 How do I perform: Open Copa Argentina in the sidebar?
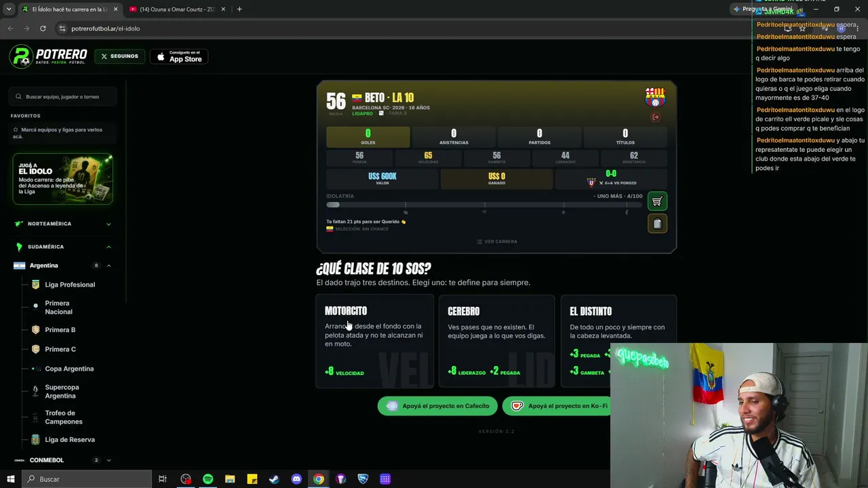[x=69, y=369]
